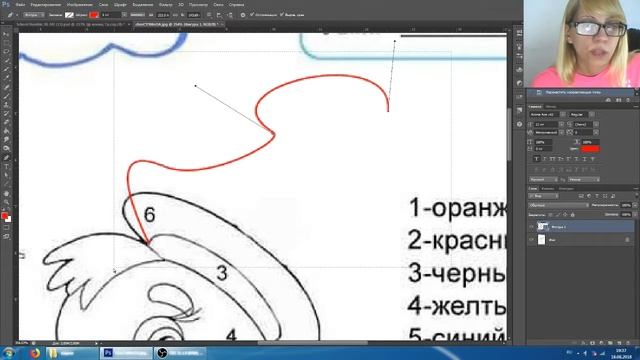
Task: Select the Dodge tool
Action: point(7,149)
